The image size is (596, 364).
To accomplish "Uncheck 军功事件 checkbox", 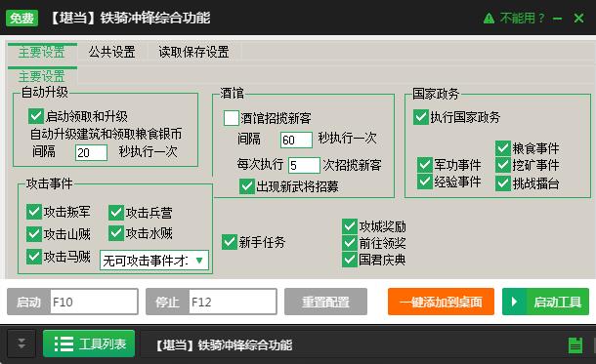I will [x=425, y=165].
